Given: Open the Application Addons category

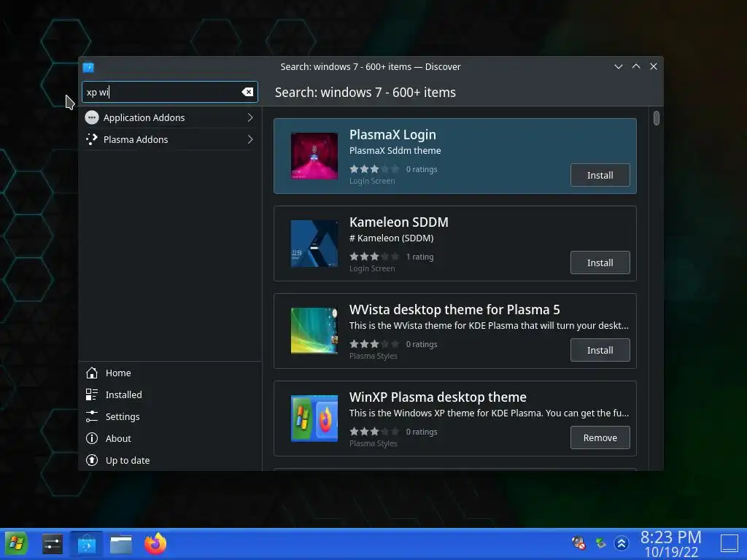Looking at the screenshot, I should (x=169, y=117).
